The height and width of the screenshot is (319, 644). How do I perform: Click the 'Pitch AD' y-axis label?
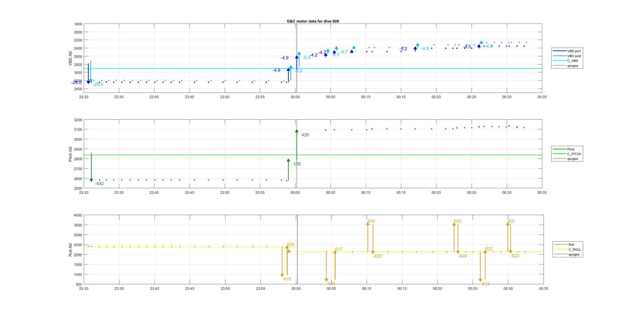point(71,154)
